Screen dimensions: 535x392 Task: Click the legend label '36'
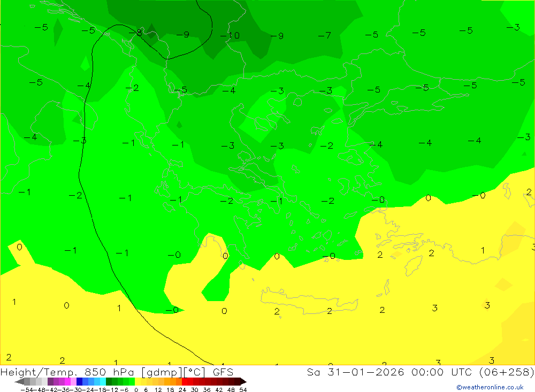[x=207, y=390]
